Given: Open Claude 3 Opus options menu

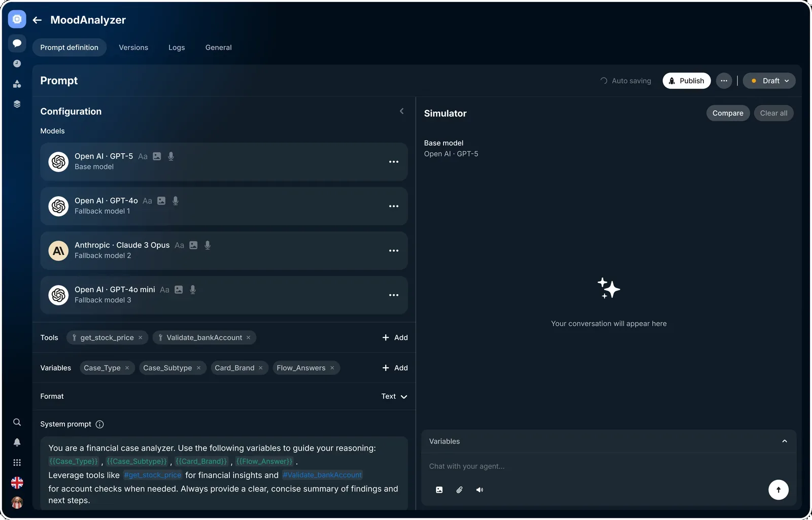Looking at the screenshot, I should [x=394, y=251].
